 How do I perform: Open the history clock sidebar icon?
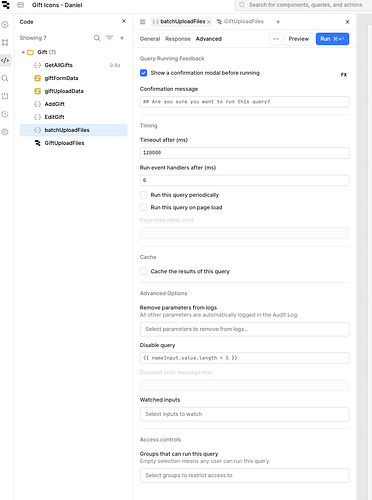[x=5, y=114]
